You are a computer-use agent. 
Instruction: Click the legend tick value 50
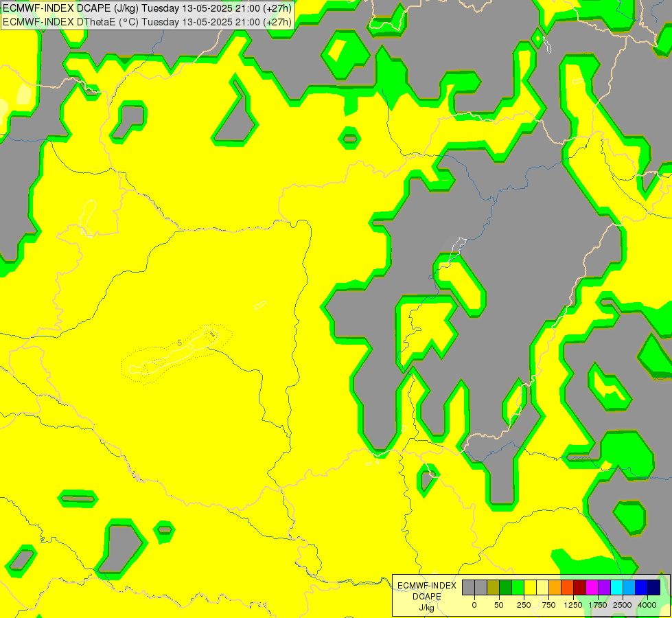[x=499, y=605]
